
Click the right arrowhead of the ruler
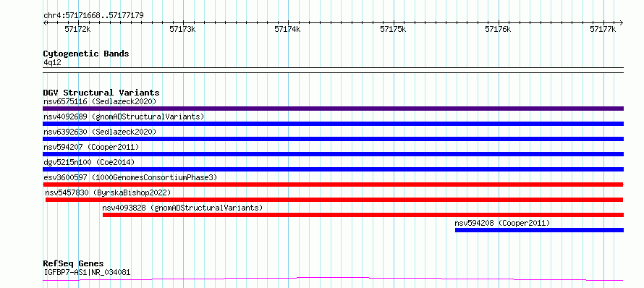622,23
